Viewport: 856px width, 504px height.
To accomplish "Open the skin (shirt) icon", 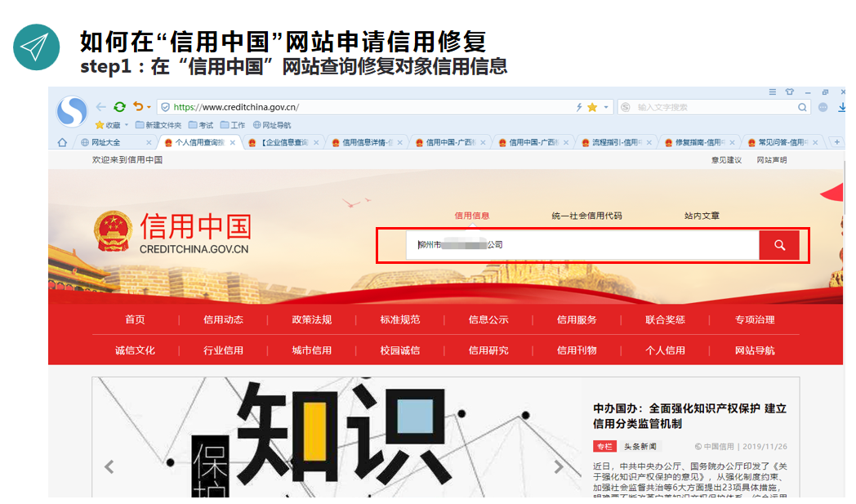I will [x=789, y=91].
